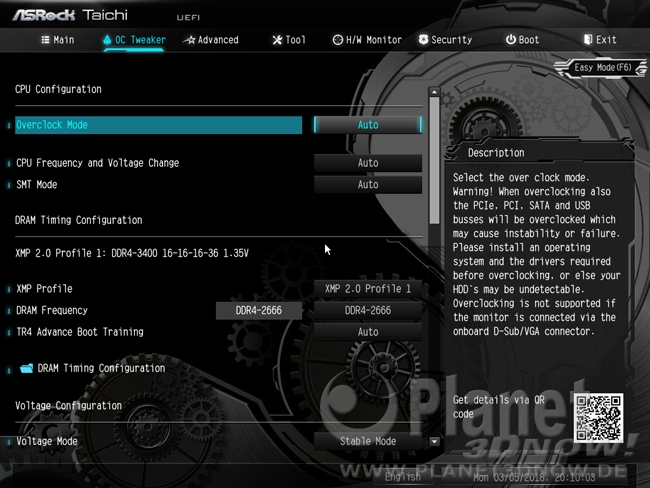Open the Main tab
This screenshot has width=650, height=488.
coord(58,40)
